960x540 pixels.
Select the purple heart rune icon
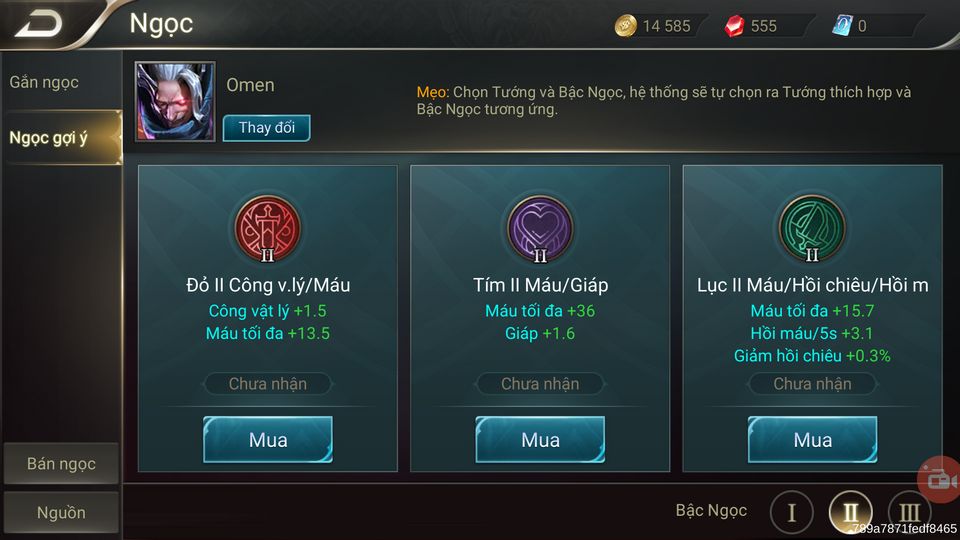540,229
